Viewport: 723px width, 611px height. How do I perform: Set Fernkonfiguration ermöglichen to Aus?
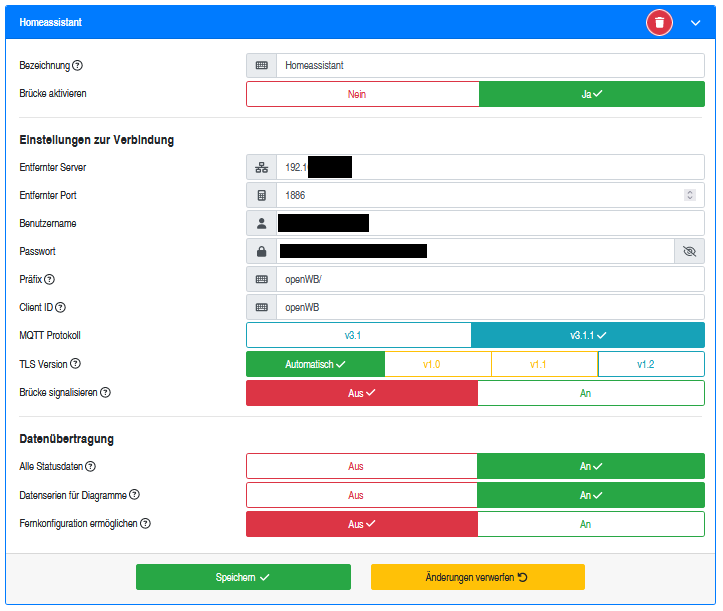click(362, 524)
